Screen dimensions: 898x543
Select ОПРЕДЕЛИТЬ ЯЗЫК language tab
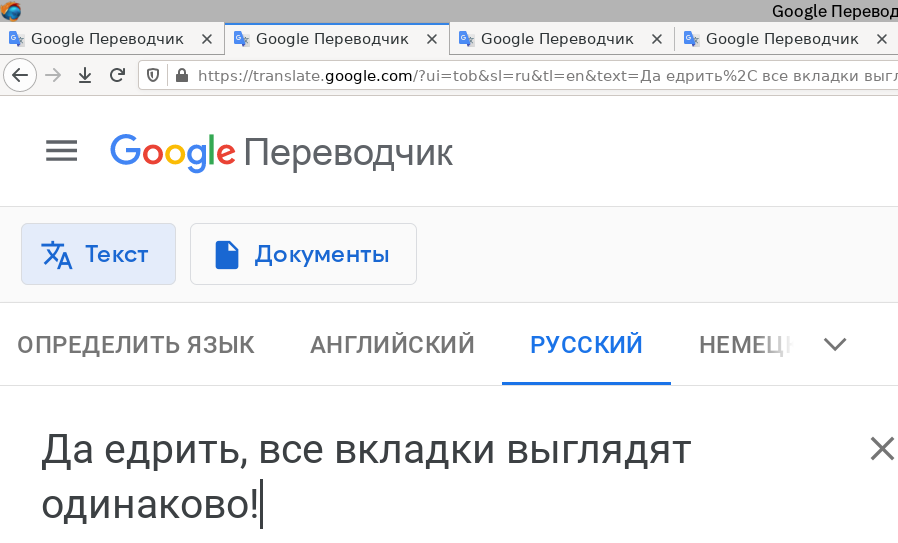pos(136,345)
